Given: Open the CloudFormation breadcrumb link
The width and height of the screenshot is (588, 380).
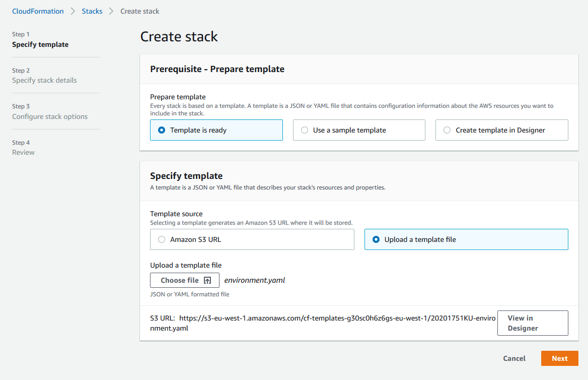Looking at the screenshot, I should pyautogui.click(x=38, y=11).
